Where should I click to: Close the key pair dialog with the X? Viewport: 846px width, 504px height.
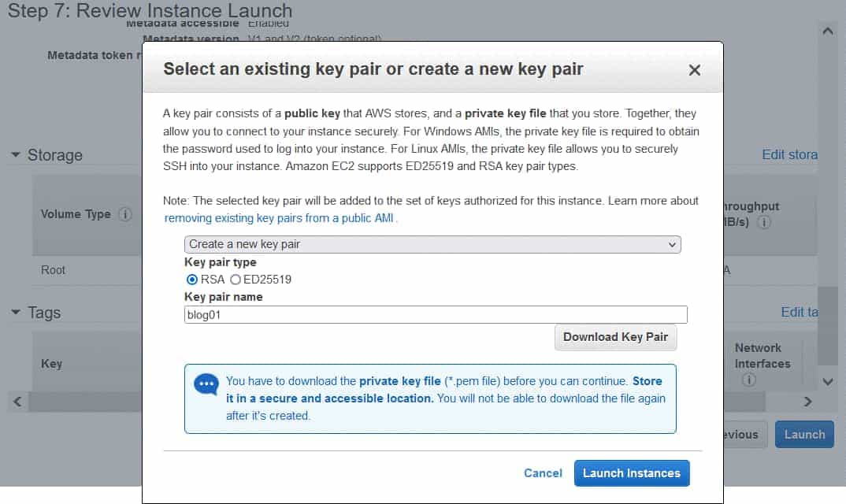click(694, 69)
